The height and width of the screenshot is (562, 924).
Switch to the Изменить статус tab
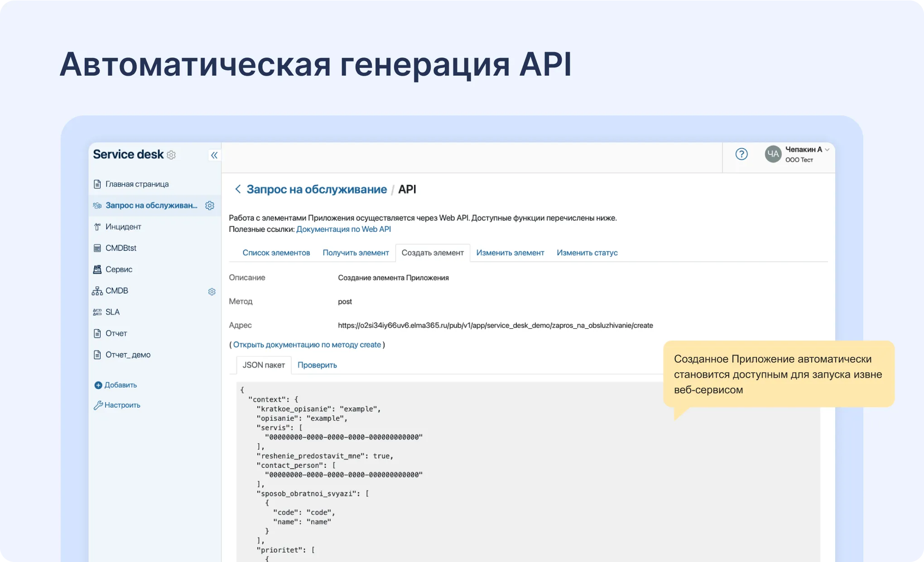(x=587, y=253)
